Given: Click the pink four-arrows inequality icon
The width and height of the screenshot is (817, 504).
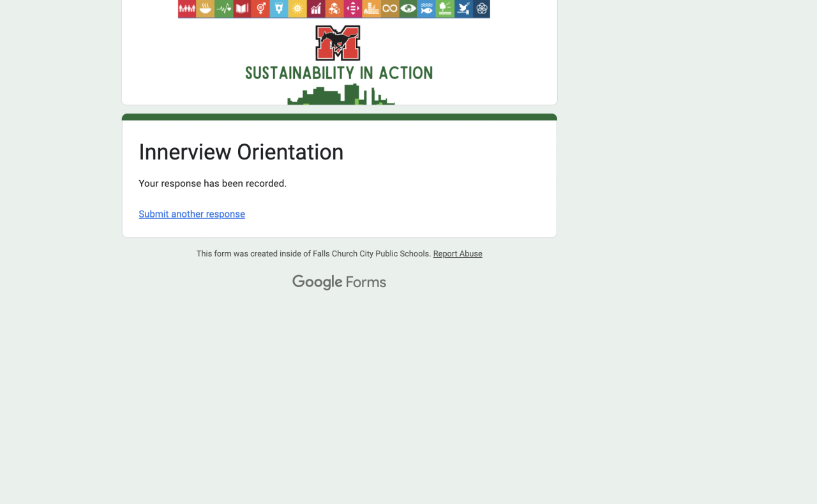Looking at the screenshot, I should click(x=353, y=9).
